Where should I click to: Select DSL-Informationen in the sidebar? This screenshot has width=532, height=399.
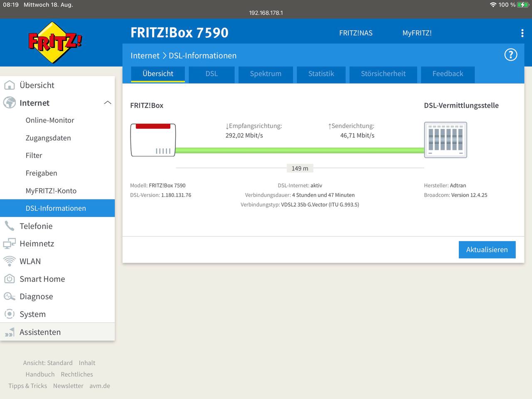[x=57, y=208]
